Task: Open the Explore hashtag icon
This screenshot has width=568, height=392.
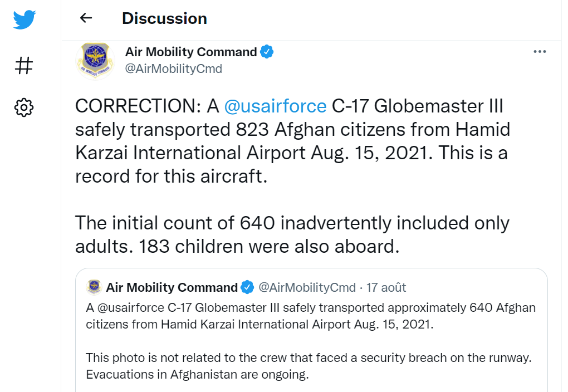Action: point(24,66)
